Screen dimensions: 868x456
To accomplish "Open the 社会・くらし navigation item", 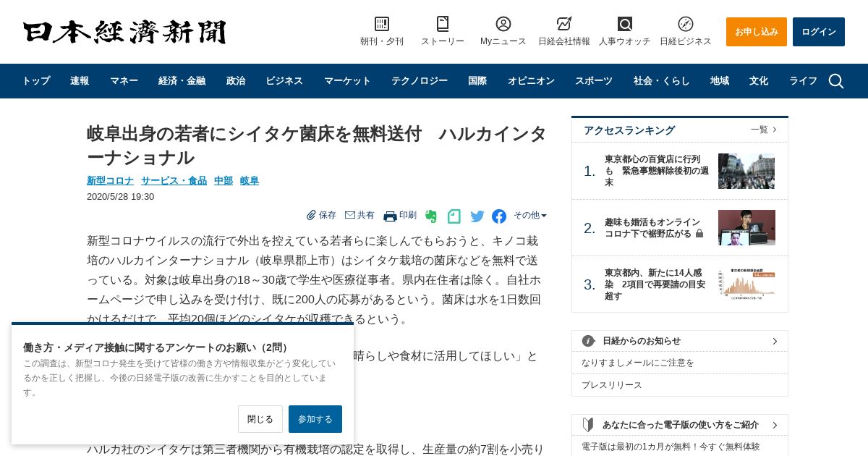I will (662, 81).
